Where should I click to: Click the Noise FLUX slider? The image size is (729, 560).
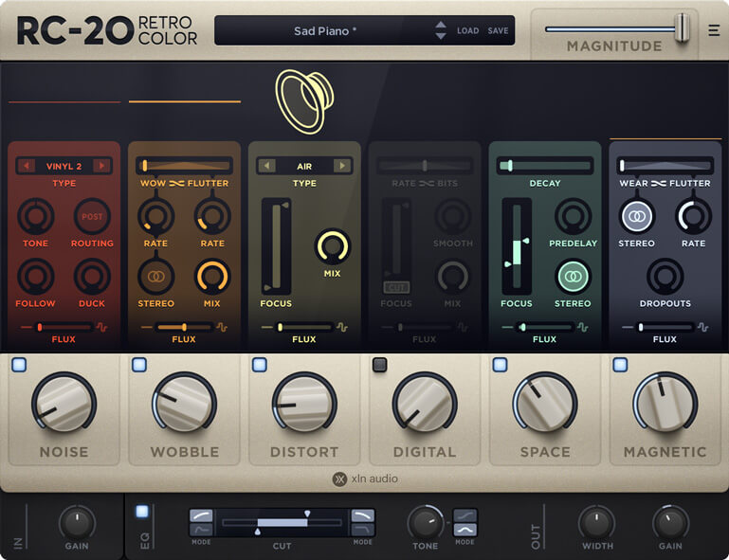[x=64, y=327]
